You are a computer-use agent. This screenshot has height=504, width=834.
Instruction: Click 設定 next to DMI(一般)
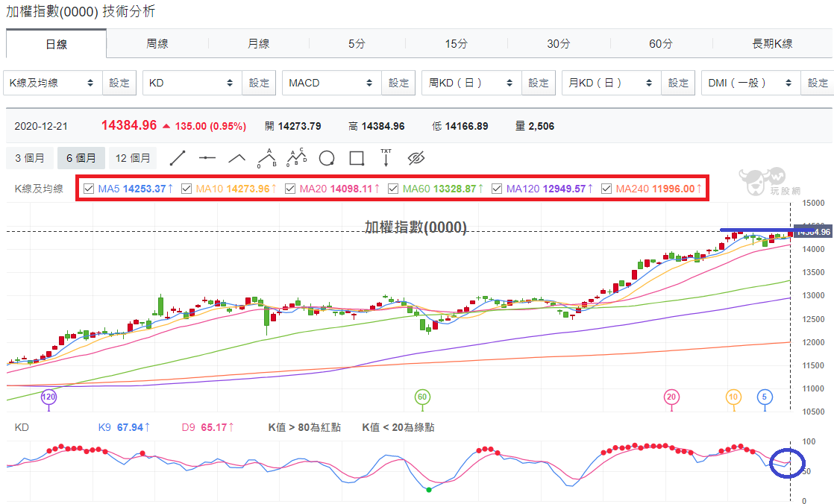point(818,83)
